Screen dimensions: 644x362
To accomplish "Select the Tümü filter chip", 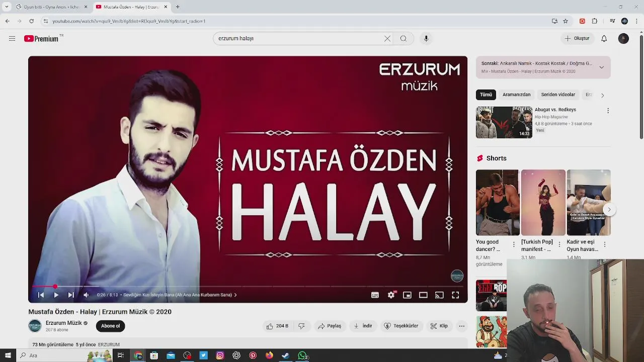I will pos(486,95).
